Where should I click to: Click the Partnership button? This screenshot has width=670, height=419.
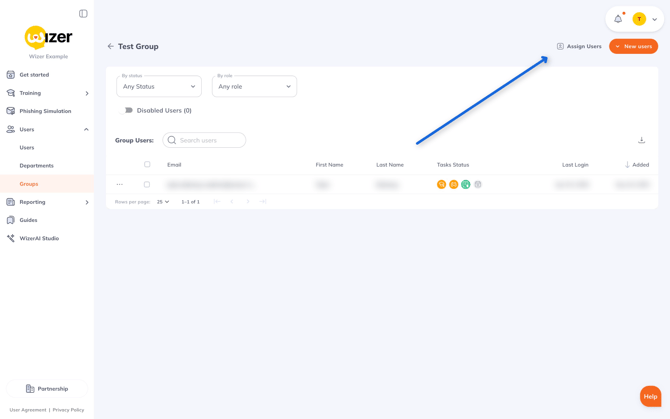tap(47, 389)
